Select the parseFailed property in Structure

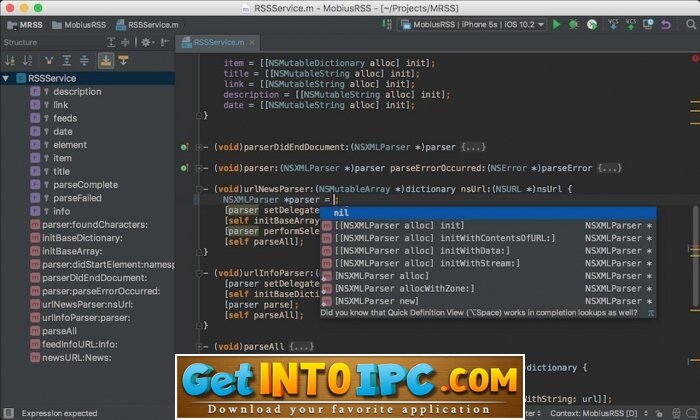(x=77, y=198)
